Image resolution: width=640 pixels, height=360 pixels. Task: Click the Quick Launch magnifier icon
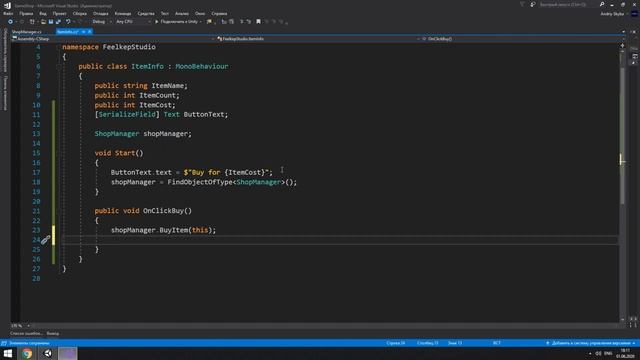[602, 4]
